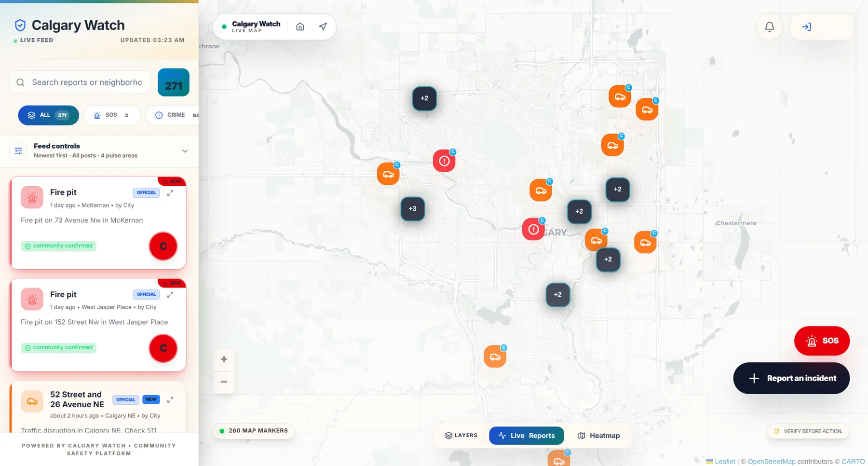Click the locate-me navigation arrow icon
The width and height of the screenshot is (868, 466).
click(x=323, y=27)
